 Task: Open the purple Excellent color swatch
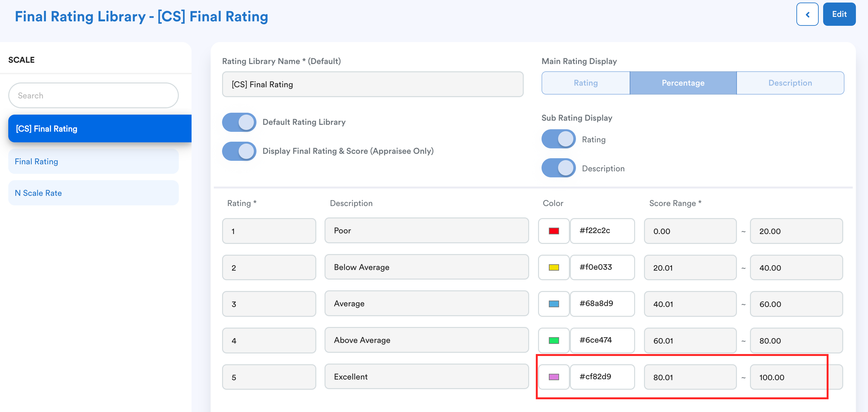click(554, 377)
